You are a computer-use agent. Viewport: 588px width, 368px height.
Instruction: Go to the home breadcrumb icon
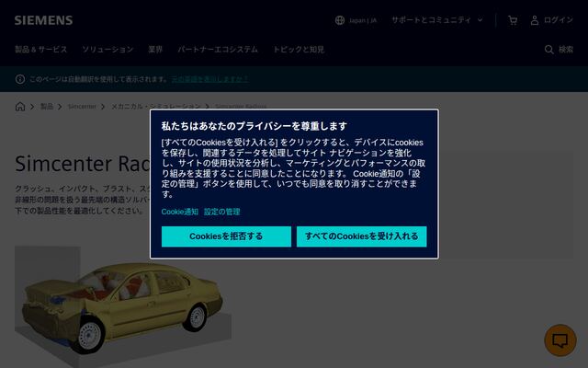coord(20,107)
